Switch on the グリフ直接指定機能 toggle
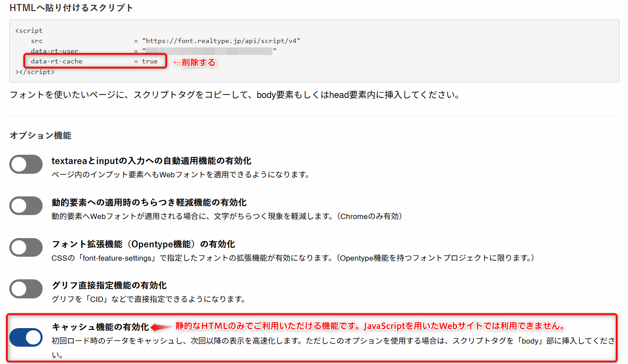 pyautogui.click(x=26, y=289)
